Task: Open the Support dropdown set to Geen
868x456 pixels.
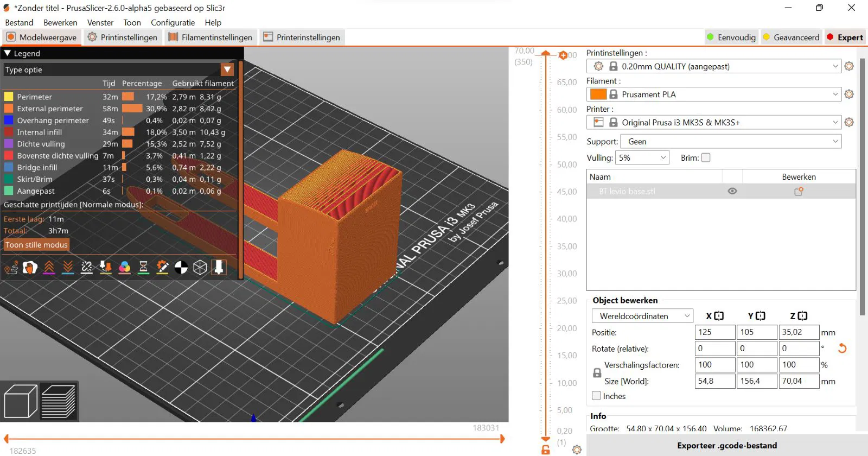Action: coord(731,142)
